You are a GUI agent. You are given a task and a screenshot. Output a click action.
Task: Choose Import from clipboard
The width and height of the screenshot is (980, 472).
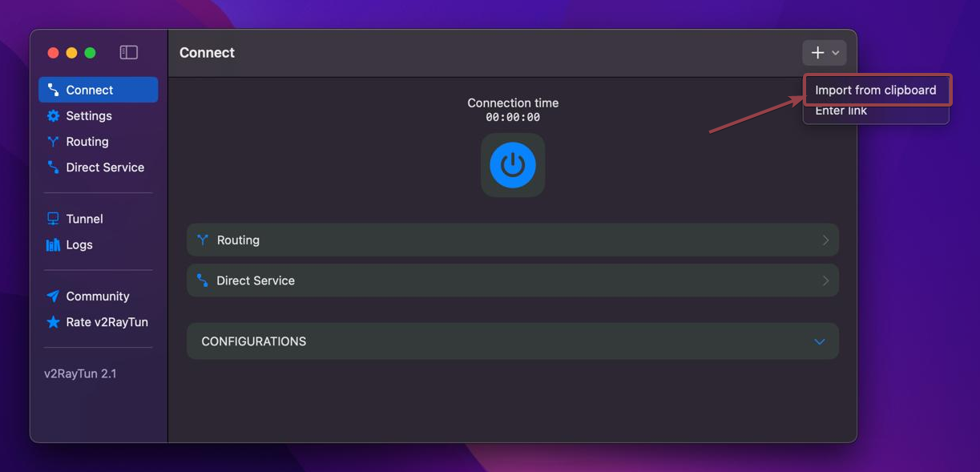pyautogui.click(x=877, y=90)
